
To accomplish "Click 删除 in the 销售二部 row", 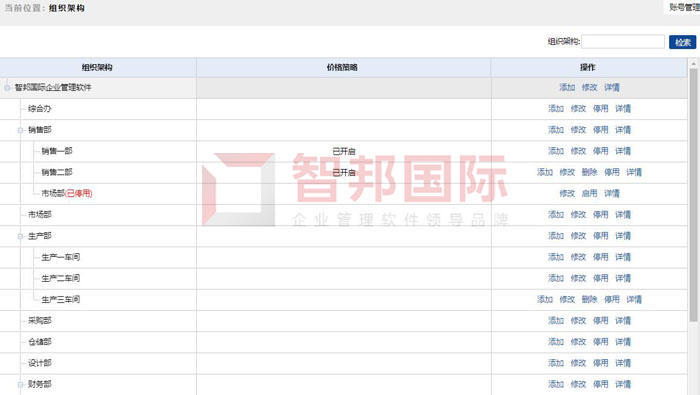I will click(589, 172).
